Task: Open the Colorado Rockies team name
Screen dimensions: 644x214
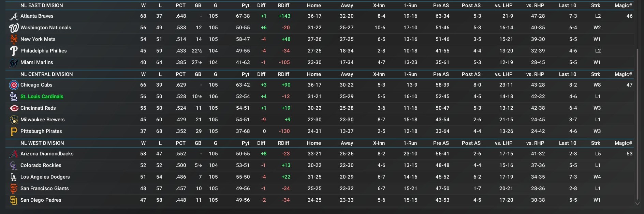Action: [x=41, y=165]
